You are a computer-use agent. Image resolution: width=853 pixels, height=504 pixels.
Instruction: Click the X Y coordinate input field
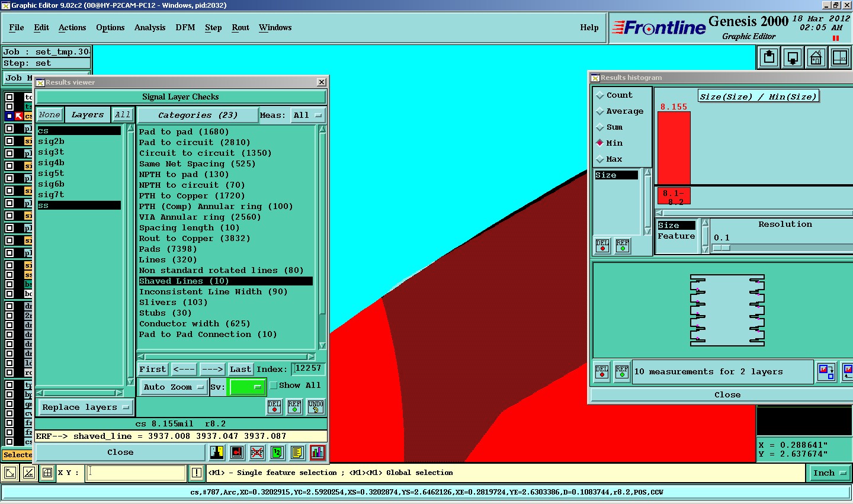[x=137, y=473]
